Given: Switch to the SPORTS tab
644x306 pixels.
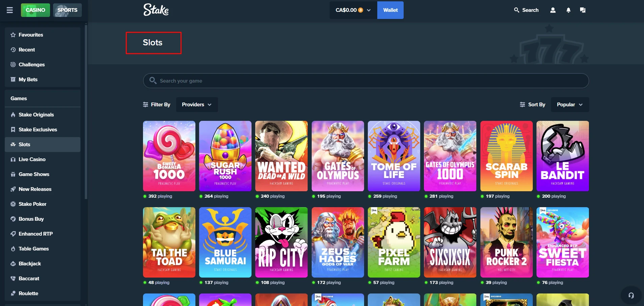Looking at the screenshot, I should click(x=67, y=10).
